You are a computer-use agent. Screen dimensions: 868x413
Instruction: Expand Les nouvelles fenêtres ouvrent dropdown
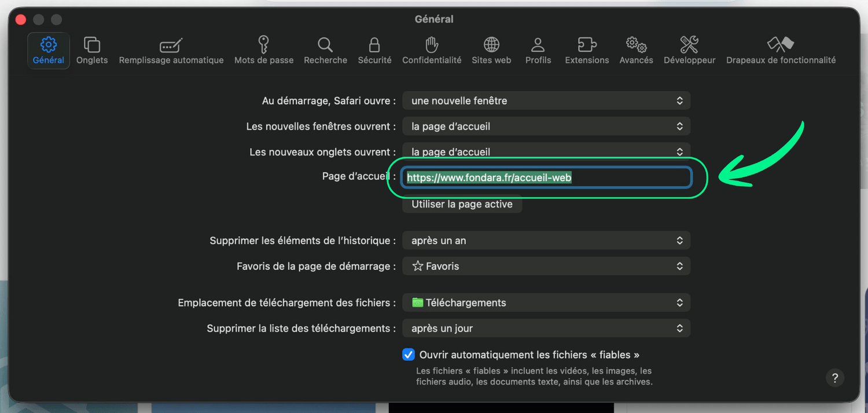pos(546,126)
